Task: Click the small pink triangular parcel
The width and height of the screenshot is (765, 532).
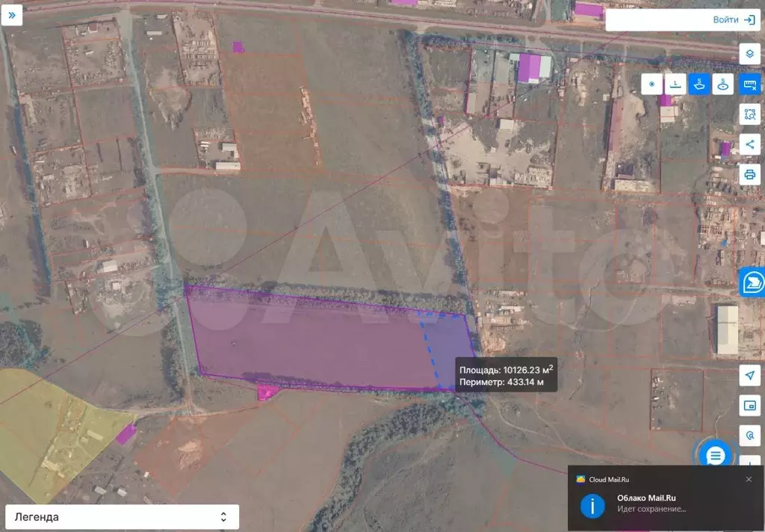Action: (267, 392)
